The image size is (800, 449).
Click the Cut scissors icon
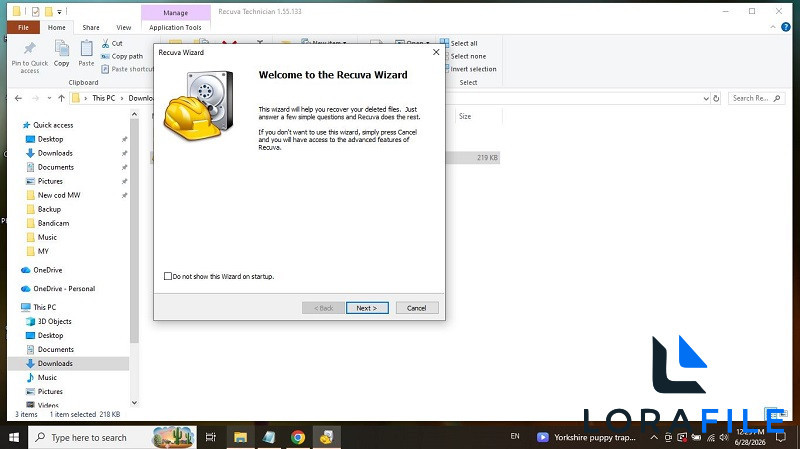tap(106, 43)
